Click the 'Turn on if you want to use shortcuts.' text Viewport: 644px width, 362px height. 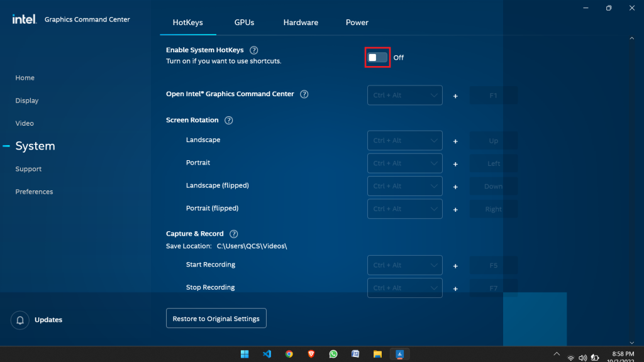click(223, 61)
